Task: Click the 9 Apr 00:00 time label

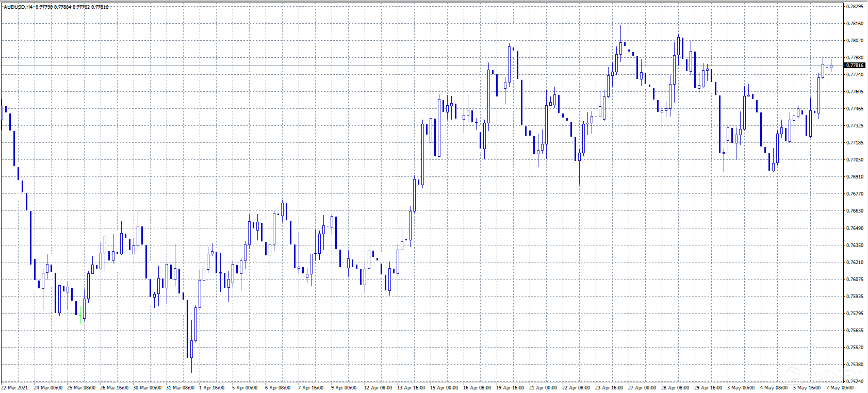Action: [343, 388]
